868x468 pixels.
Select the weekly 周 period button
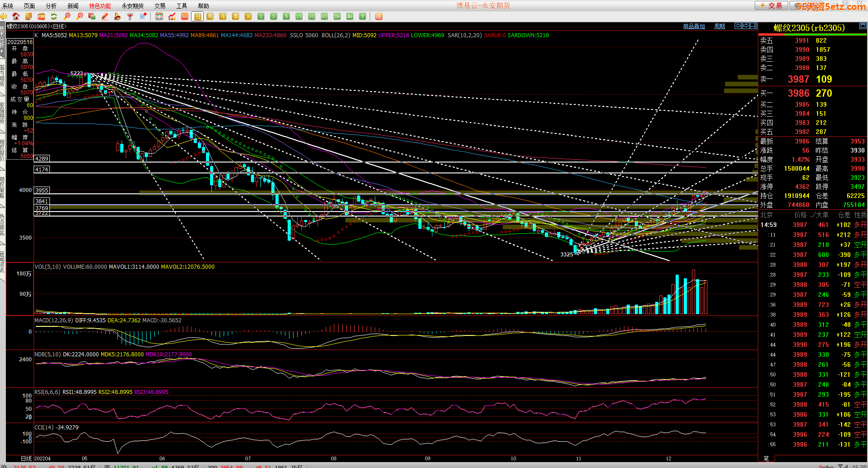coord(210,16)
